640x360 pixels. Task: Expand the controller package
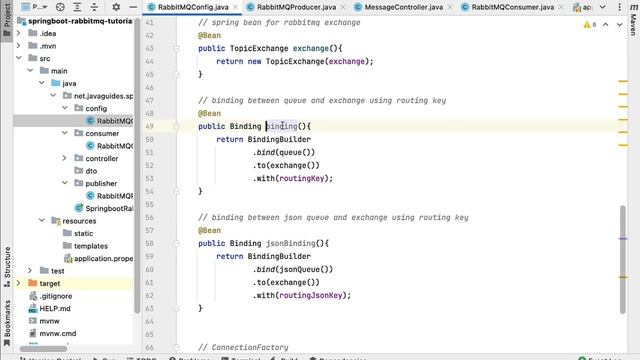pos(65,158)
